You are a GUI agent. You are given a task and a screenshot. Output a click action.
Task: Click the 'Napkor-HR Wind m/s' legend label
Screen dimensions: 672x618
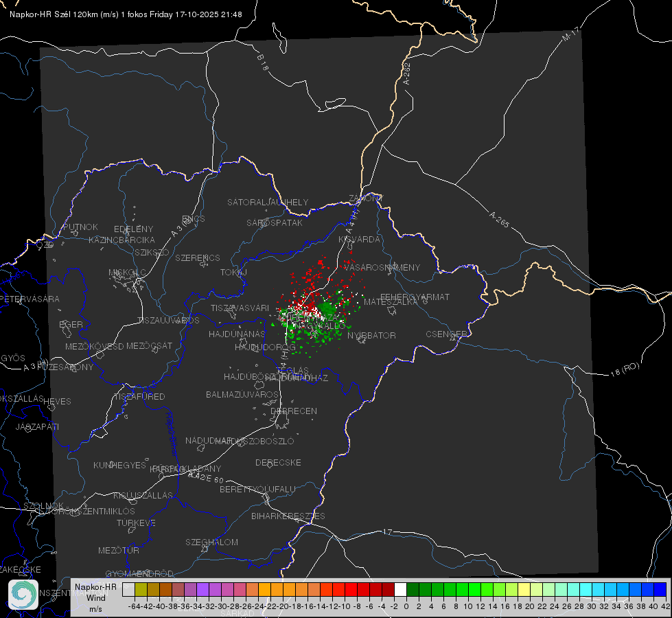click(95, 598)
